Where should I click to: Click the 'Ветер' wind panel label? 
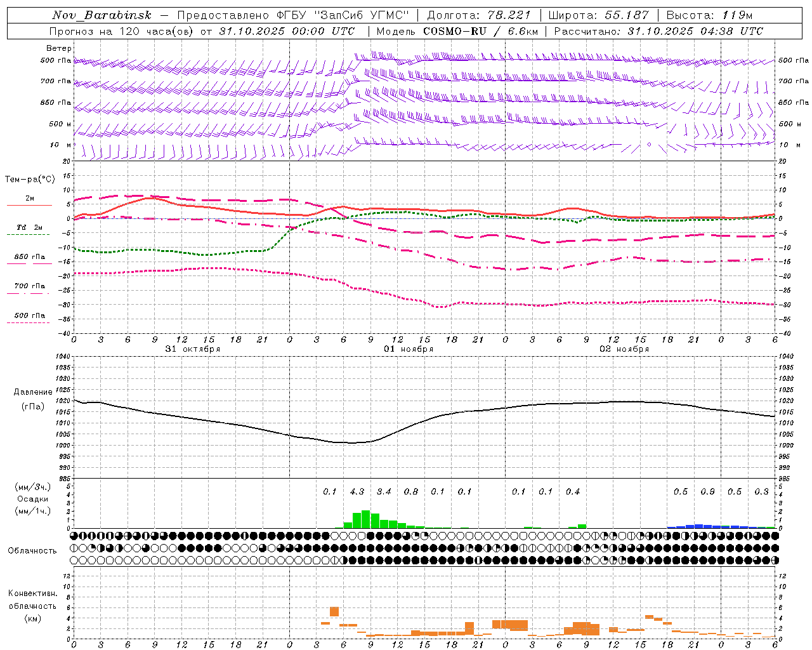coord(59,48)
